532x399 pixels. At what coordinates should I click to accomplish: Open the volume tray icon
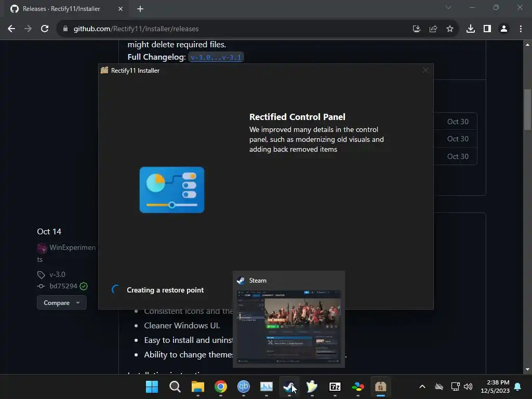coord(468,387)
